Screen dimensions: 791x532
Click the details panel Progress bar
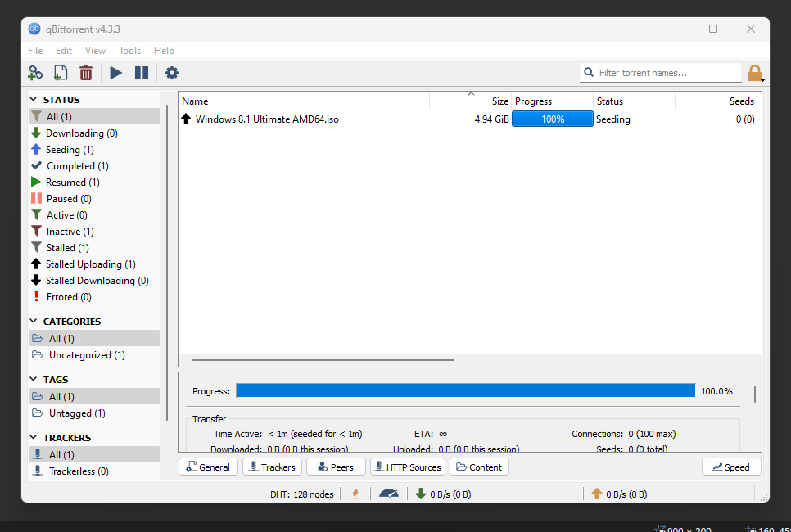pos(466,390)
